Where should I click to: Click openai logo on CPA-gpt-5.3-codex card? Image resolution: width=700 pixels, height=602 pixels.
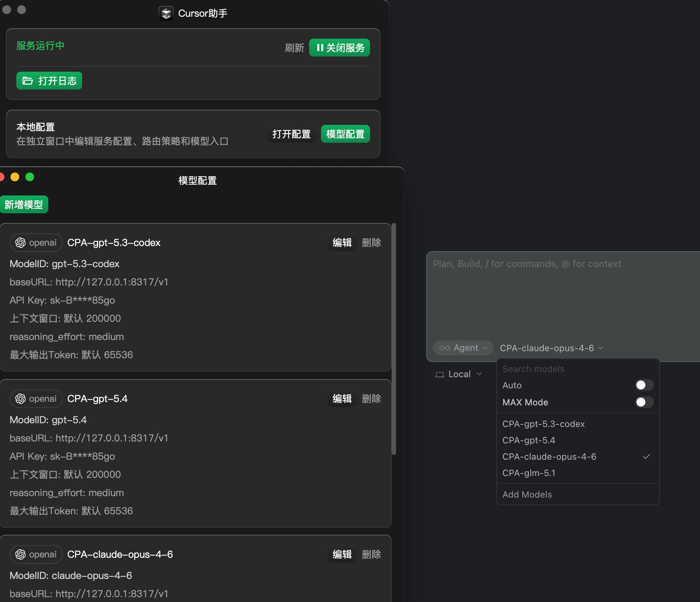pos(20,243)
